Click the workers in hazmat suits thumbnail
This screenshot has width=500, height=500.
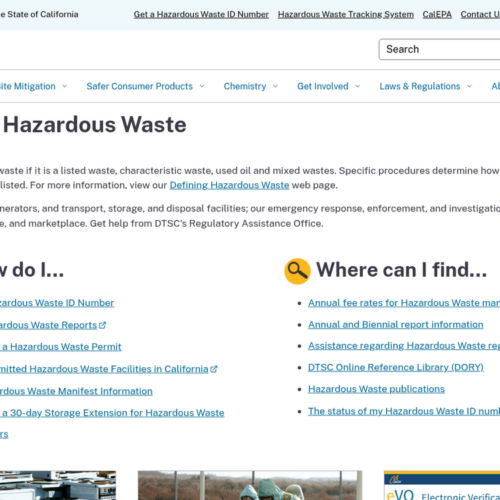(250, 485)
